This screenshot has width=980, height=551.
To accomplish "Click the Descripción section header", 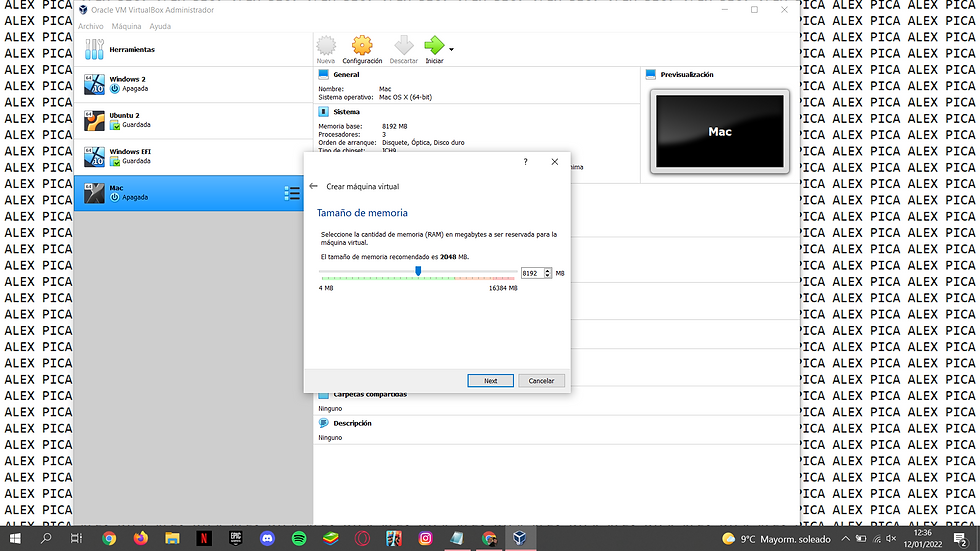I will 352,423.
